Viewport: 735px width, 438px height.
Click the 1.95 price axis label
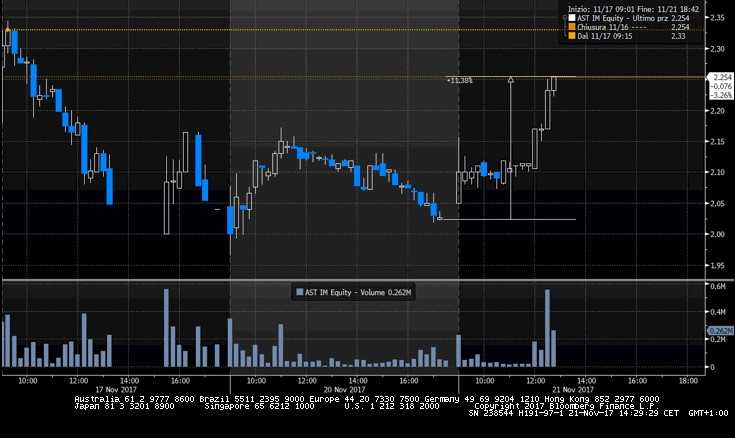717,265
